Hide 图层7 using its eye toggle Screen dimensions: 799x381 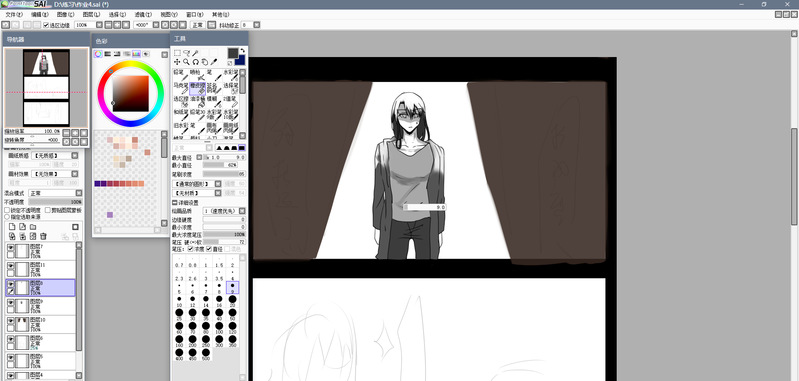coord(10,248)
